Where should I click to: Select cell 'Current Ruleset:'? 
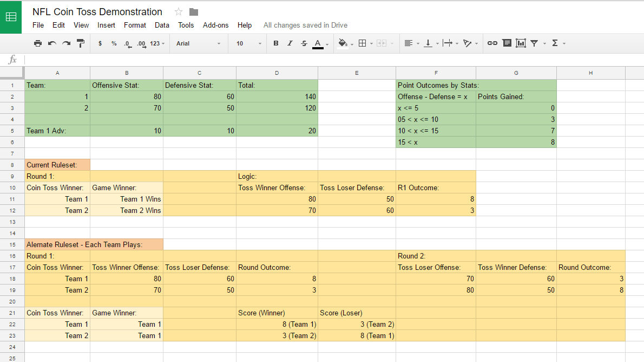(x=57, y=165)
